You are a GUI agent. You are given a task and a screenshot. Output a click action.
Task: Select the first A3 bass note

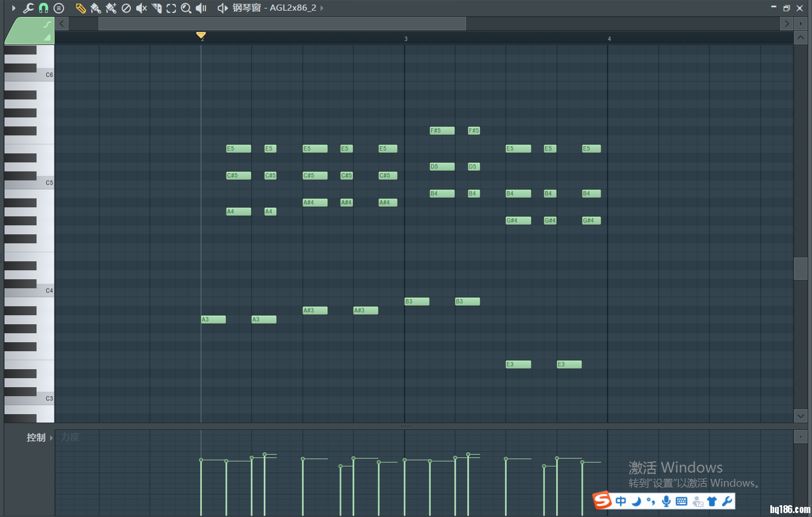click(213, 319)
